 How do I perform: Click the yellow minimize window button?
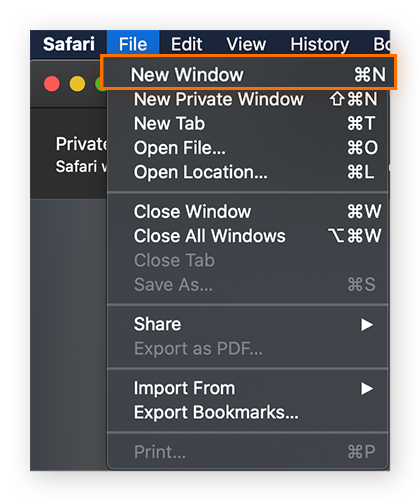77,83
